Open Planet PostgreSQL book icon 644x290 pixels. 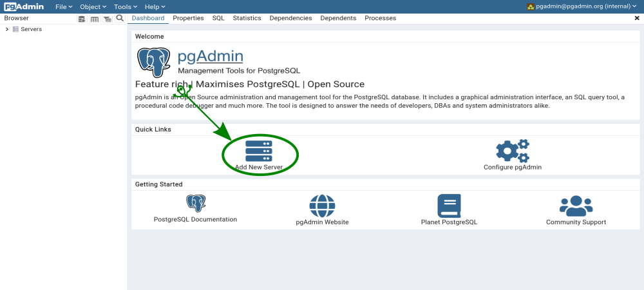click(x=449, y=206)
